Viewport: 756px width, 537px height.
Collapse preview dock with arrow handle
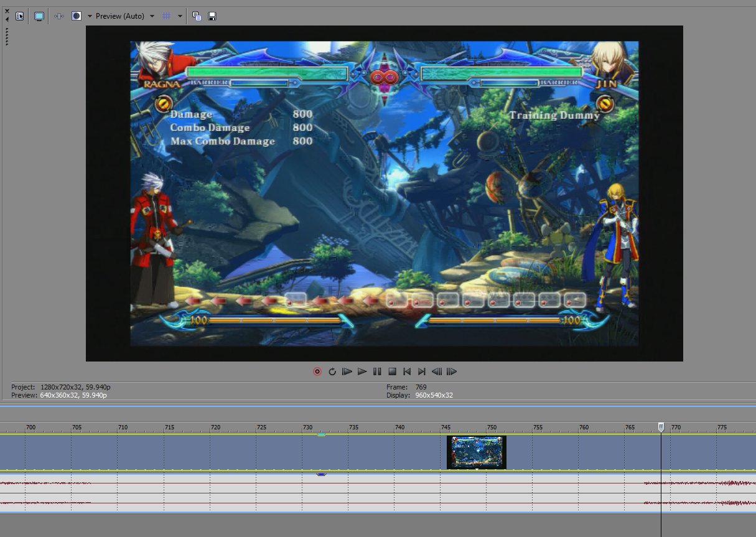click(x=7, y=20)
